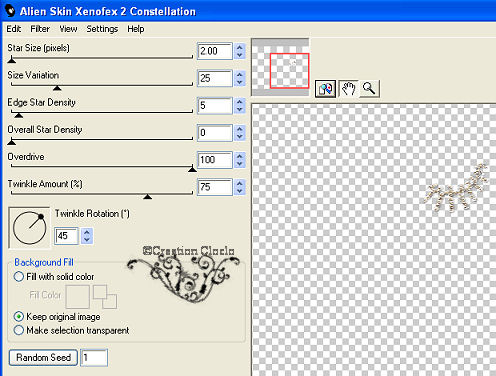Click the Overdrive value field
Screen dimensions: 496x376
pos(214,160)
